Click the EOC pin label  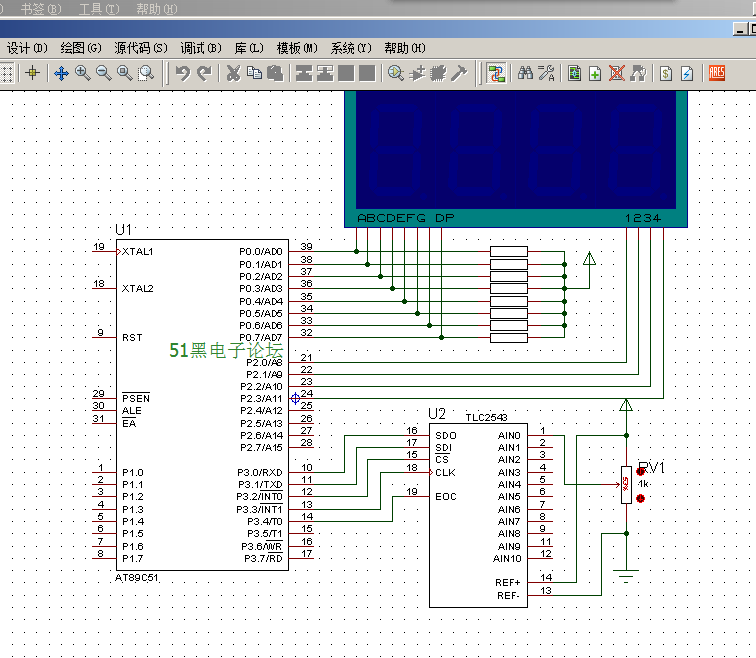[446, 496]
